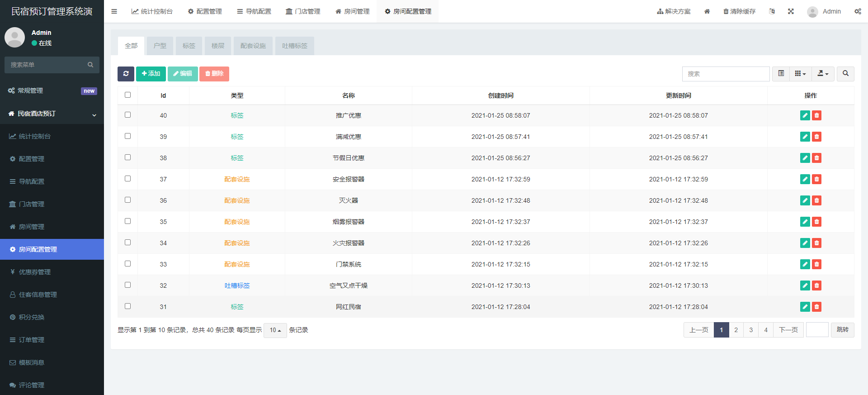Check the select-all checkbox in table header
The width and height of the screenshot is (868, 395).
127,95
